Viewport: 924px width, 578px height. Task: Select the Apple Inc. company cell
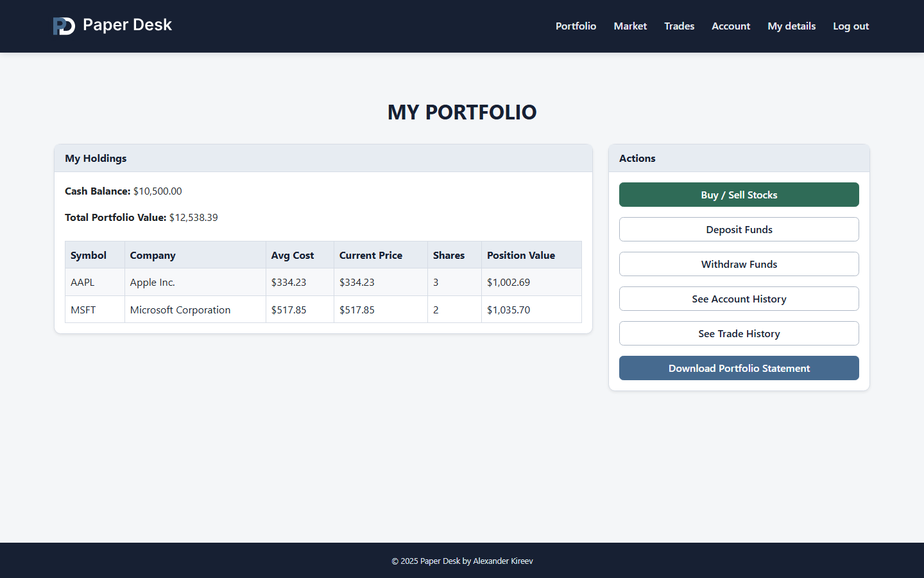click(x=195, y=283)
